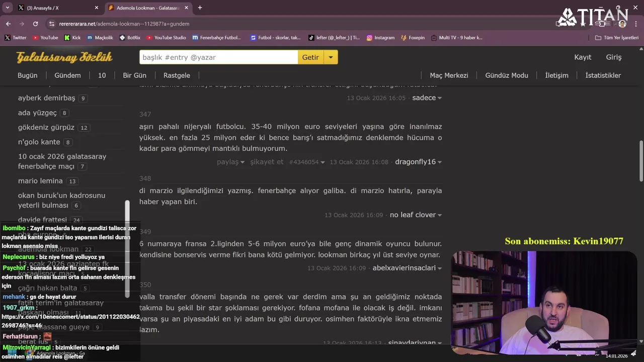
Task: Open the dropdown next to Getir
Action: coord(331,57)
